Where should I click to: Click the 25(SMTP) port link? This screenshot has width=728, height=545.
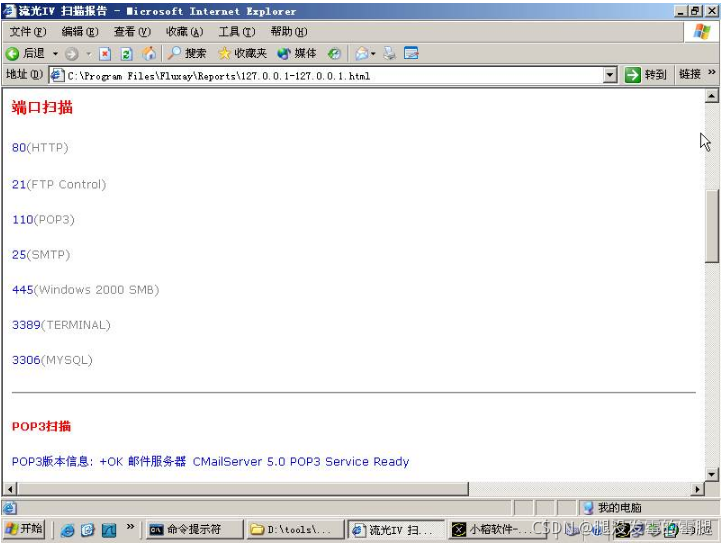point(41,255)
